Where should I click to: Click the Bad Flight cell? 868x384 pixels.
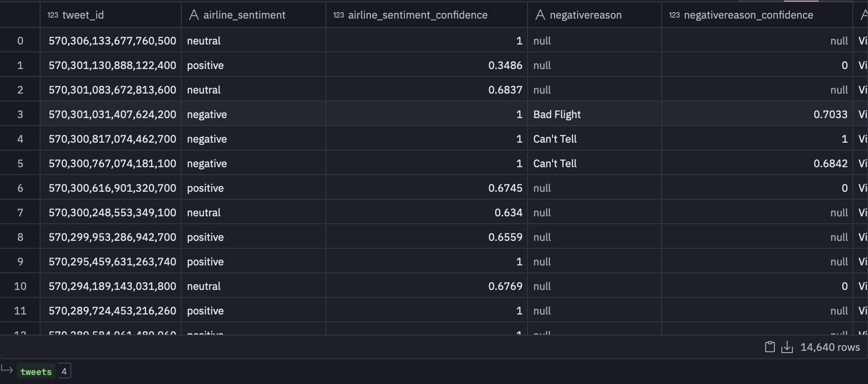click(x=557, y=115)
